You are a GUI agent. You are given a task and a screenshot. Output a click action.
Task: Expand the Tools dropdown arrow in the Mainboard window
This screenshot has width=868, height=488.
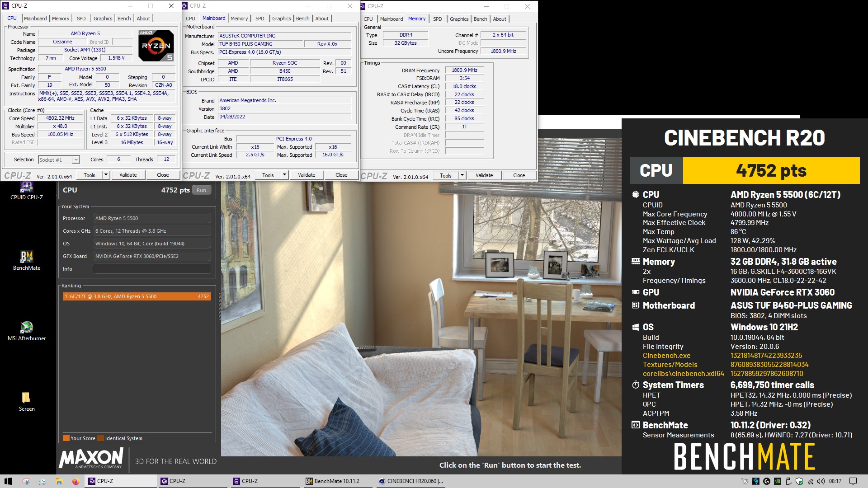pyautogui.click(x=285, y=175)
